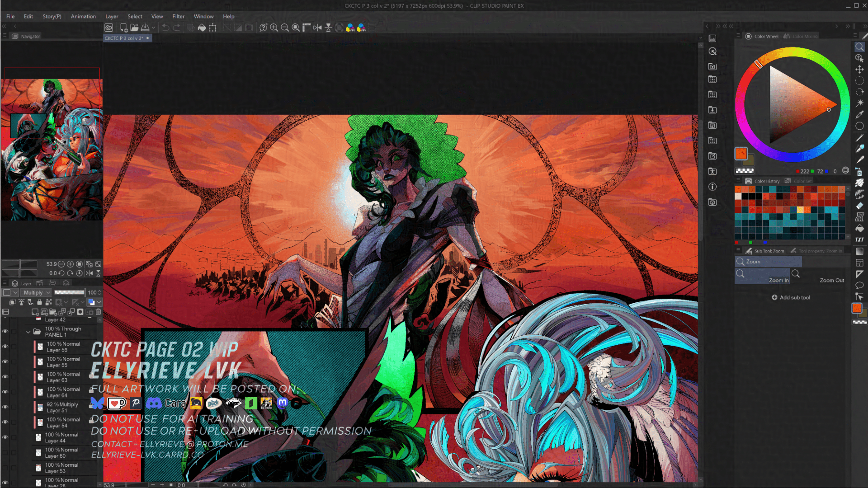Toggle visibility of Layer 63
Image resolution: width=868 pixels, height=488 pixels.
pos(5,377)
